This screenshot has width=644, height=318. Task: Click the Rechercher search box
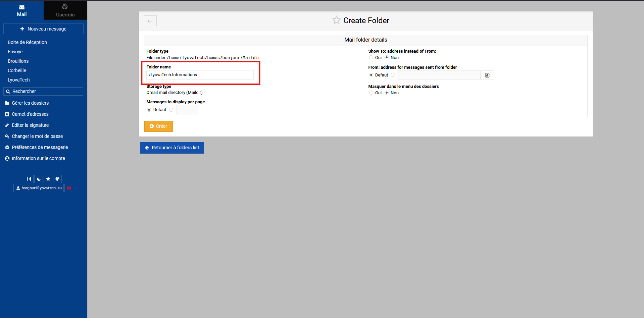(43, 91)
